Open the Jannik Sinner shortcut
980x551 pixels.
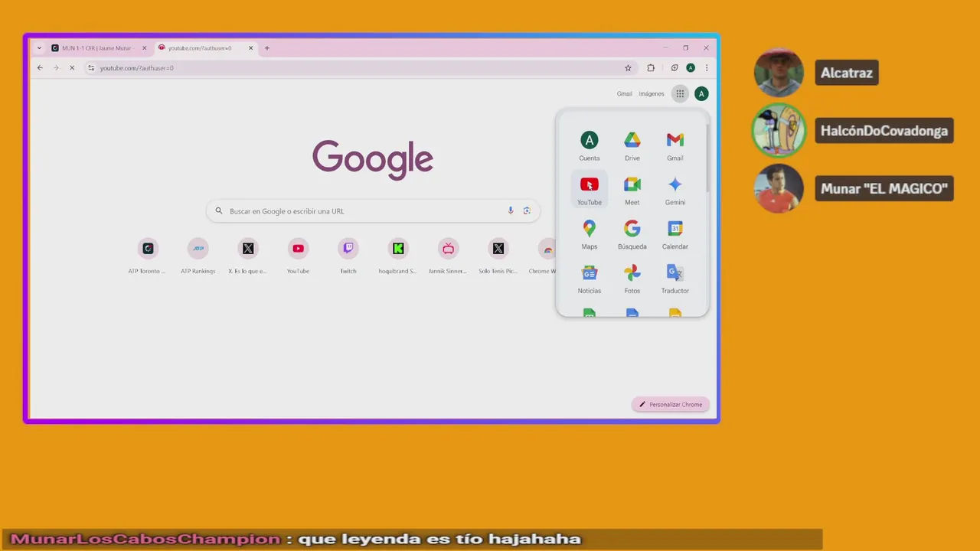pos(448,256)
